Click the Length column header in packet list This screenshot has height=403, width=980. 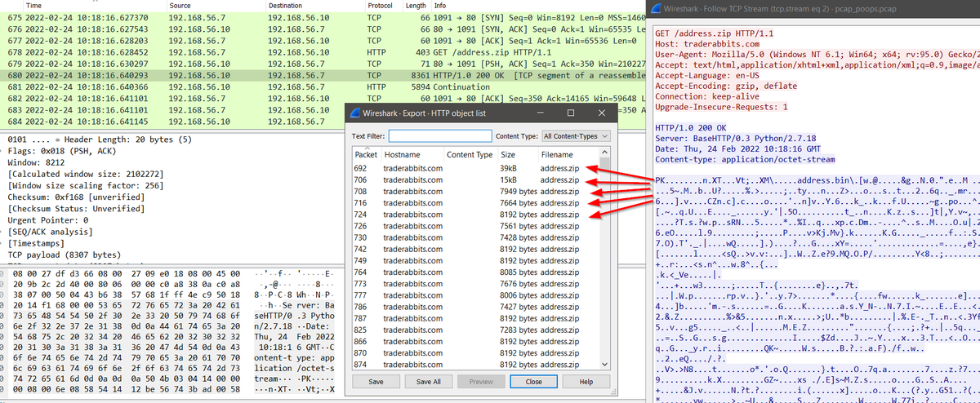416,5
